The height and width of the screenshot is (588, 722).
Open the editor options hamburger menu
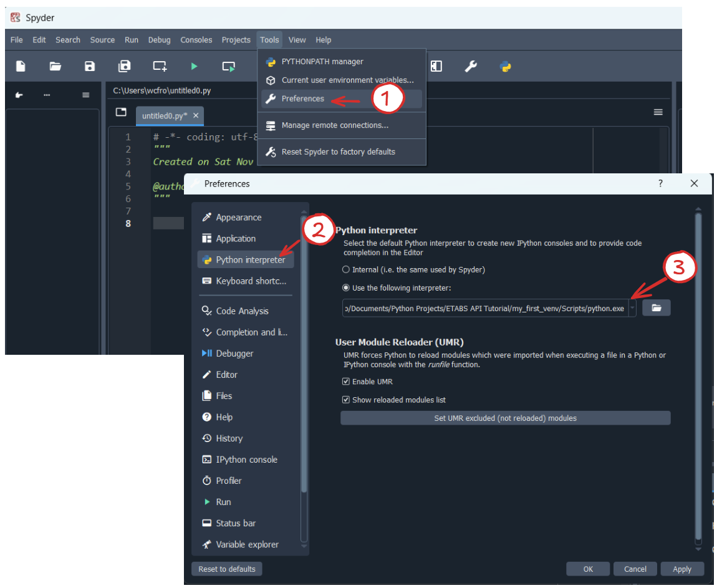[658, 112]
